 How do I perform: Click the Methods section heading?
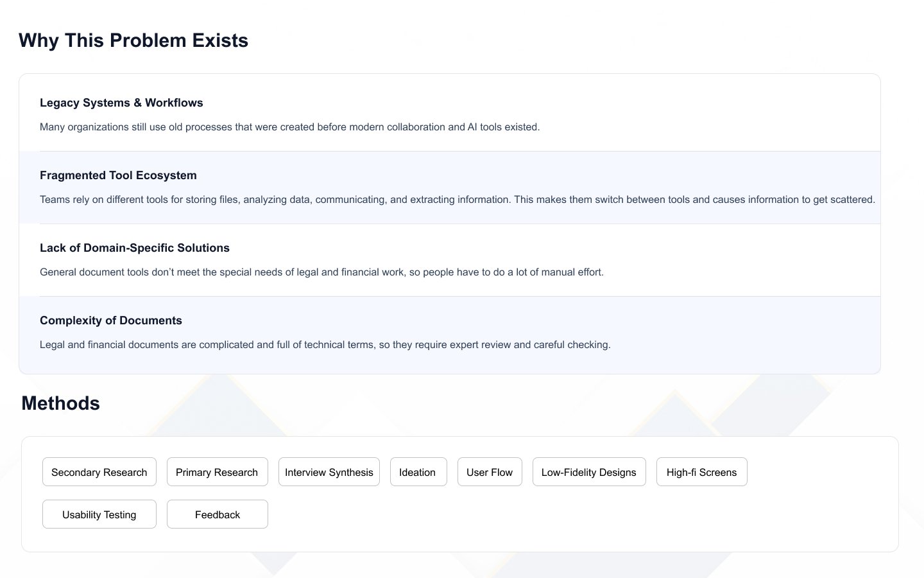[61, 403]
